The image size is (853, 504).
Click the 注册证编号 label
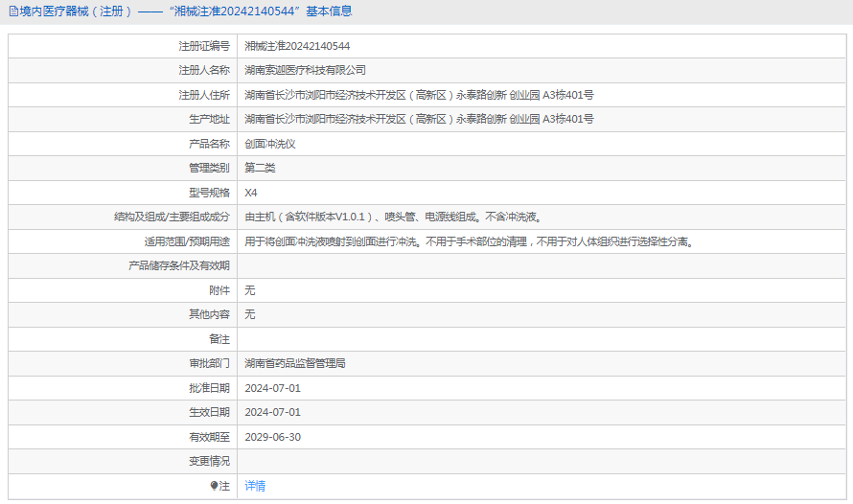click(204, 46)
